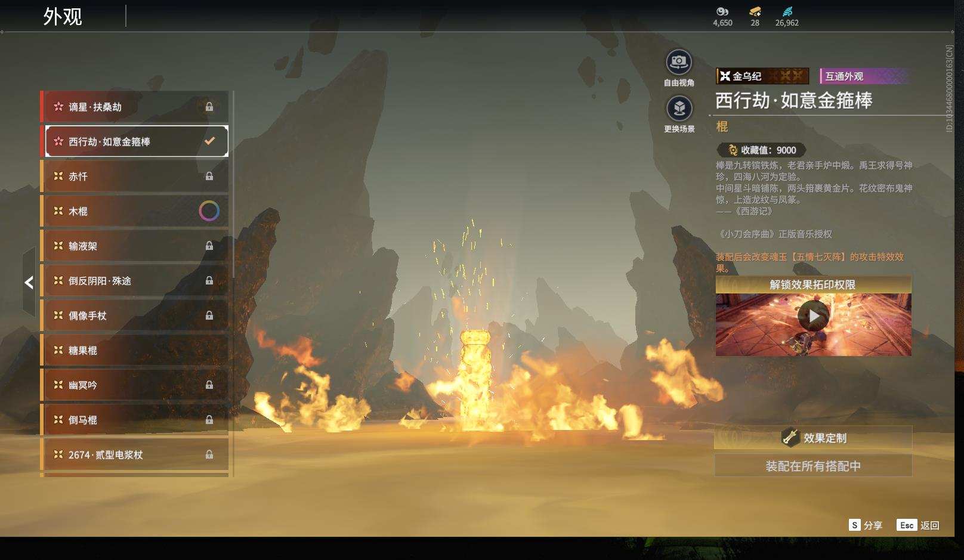
Task: Click the red star icon on 滴星·扶桑劫
Action: pos(58,107)
